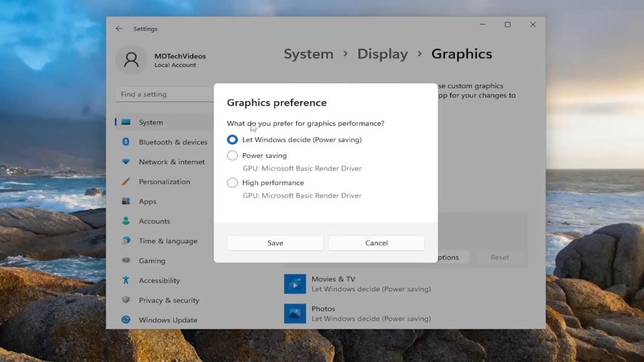
Task: Click the partially hidden Options button
Action: pos(453,257)
